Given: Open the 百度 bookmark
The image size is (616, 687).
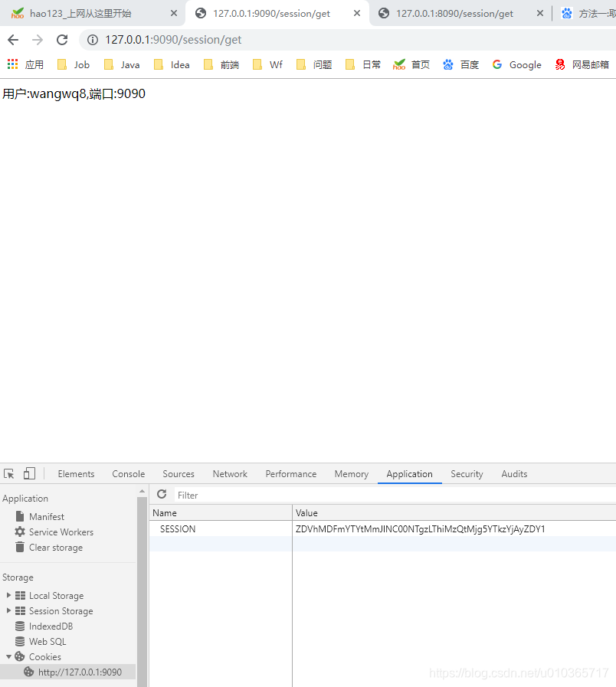Looking at the screenshot, I should pos(468,64).
